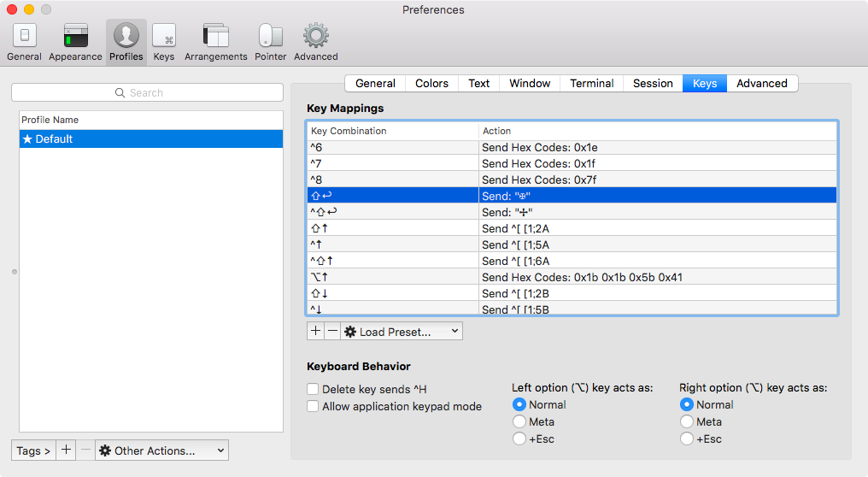Image resolution: width=868 pixels, height=477 pixels.
Task: Switch to the Terminal tab
Action: click(x=592, y=83)
